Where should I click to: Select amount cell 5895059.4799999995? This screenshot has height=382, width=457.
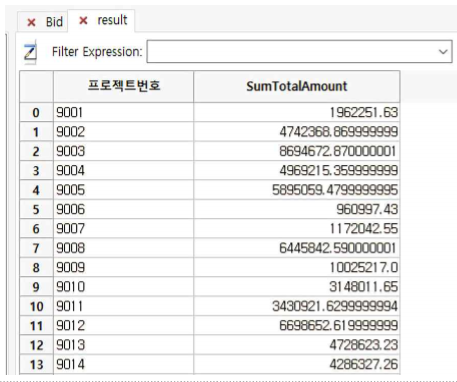pos(297,190)
